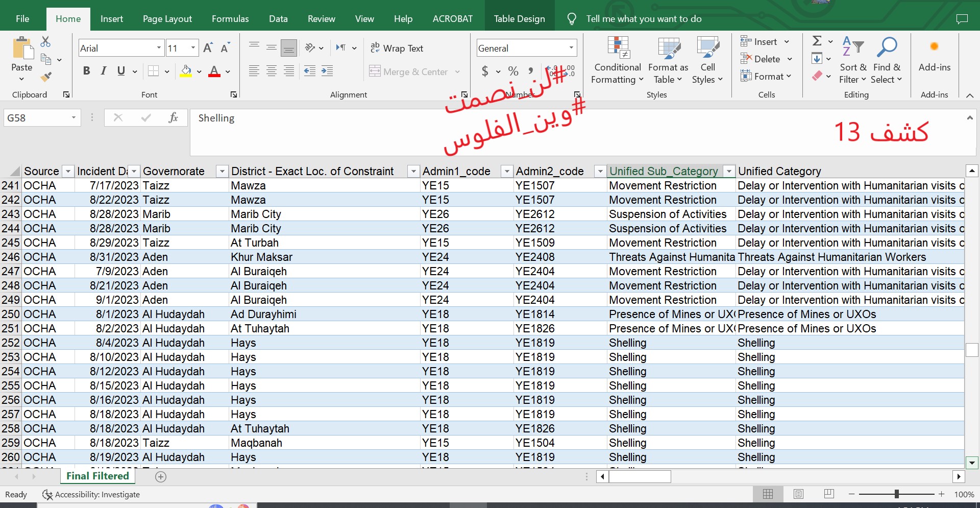Click the Format Painter brush icon
980x508 pixels.
(x=46, y=77)
